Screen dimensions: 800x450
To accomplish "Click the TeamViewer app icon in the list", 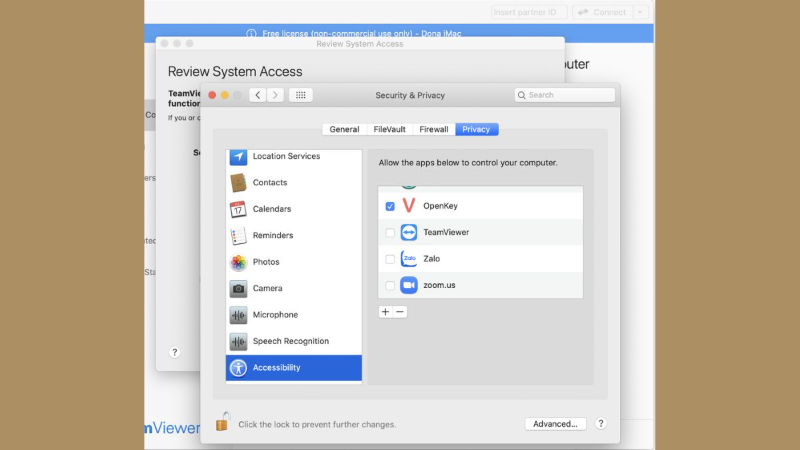I will [x=409, y=232].
